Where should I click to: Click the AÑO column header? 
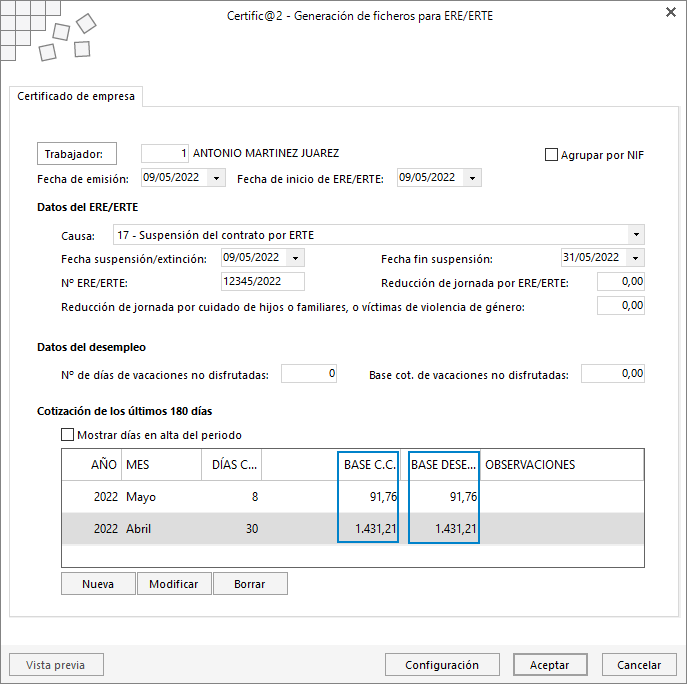point(92,464)
